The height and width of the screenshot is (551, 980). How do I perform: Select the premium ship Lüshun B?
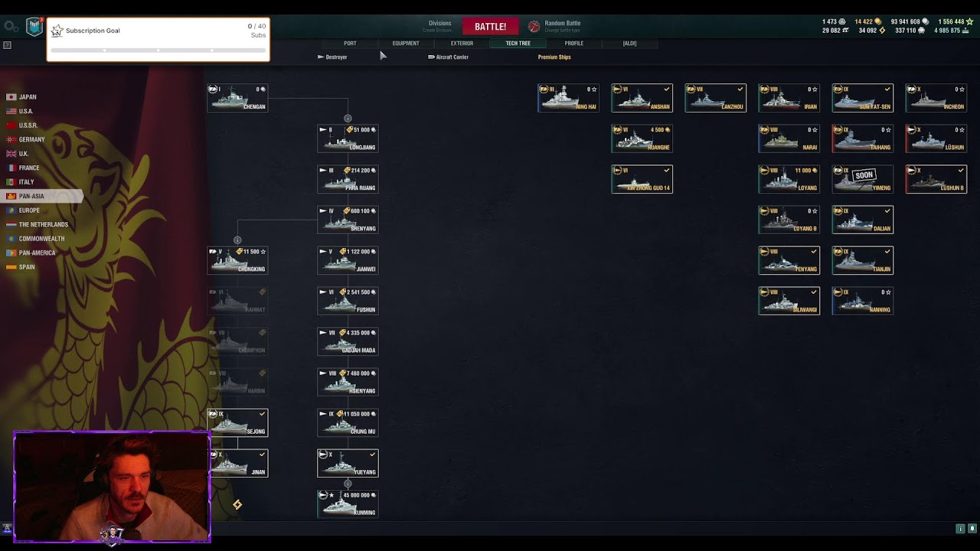pos(936,179)
